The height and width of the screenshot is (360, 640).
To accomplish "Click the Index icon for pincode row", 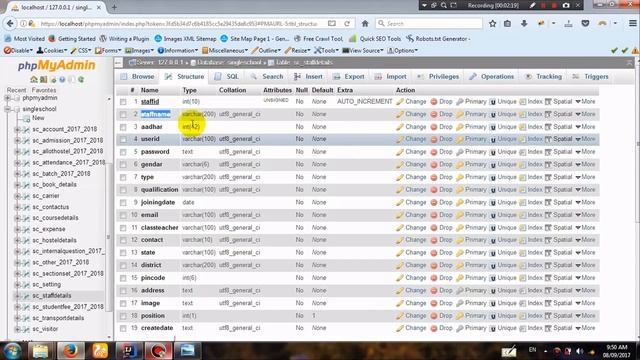I will [522, 278].
